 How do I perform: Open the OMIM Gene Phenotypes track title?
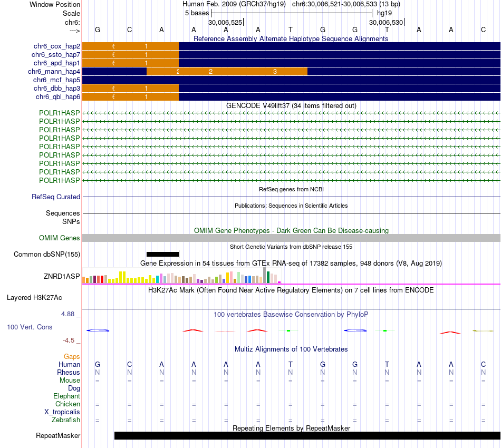pyautogui.click(x=291, y=230)
